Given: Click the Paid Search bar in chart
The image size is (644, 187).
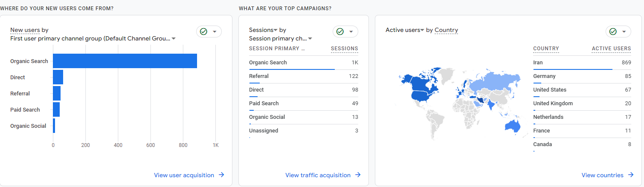Looking at the screenshot, I should click(56, 109).
